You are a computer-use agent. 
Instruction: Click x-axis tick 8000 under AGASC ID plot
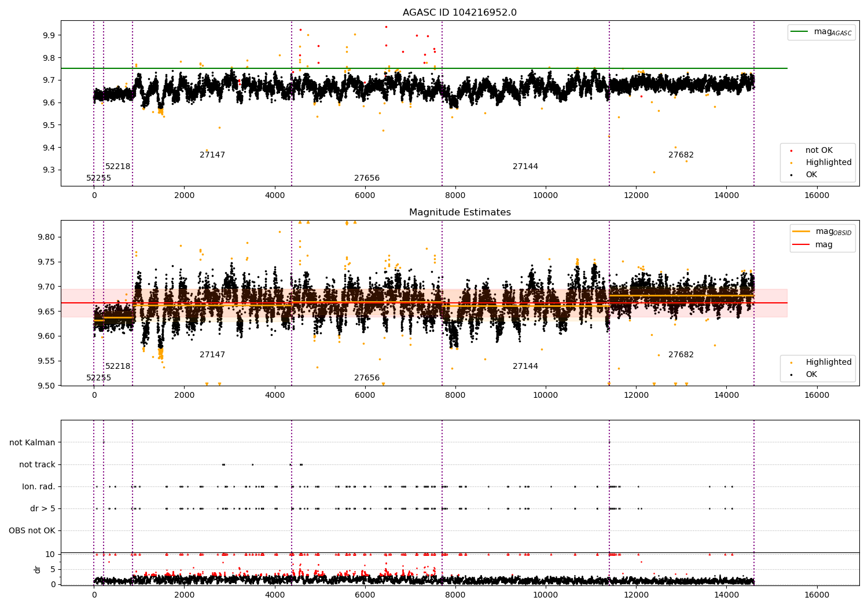pos(455,195)
